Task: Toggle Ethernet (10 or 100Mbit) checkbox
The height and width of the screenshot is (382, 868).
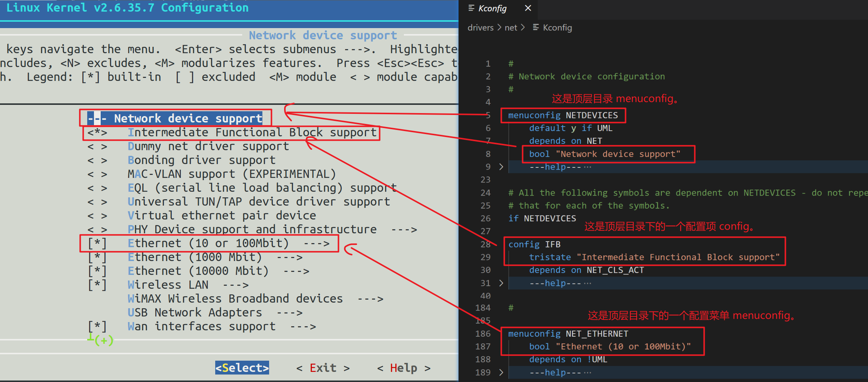Action: [97, 243]
